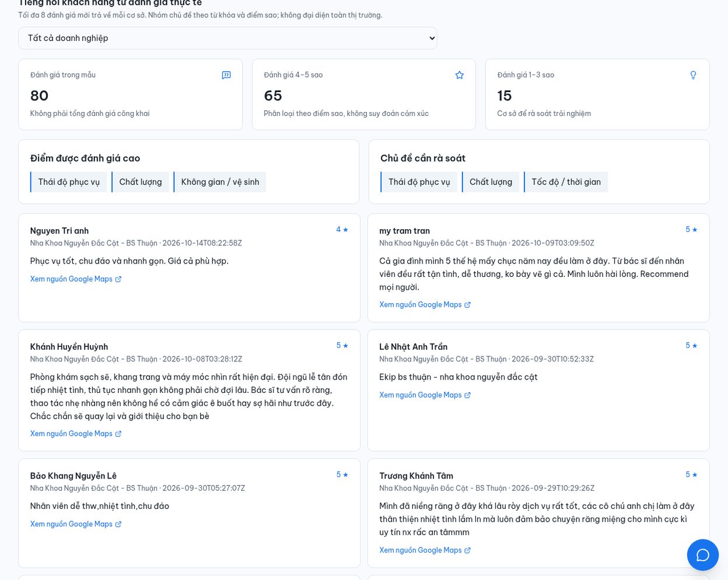Open Google Maps source for Trương Khánh Tâm review

point(425,550)
